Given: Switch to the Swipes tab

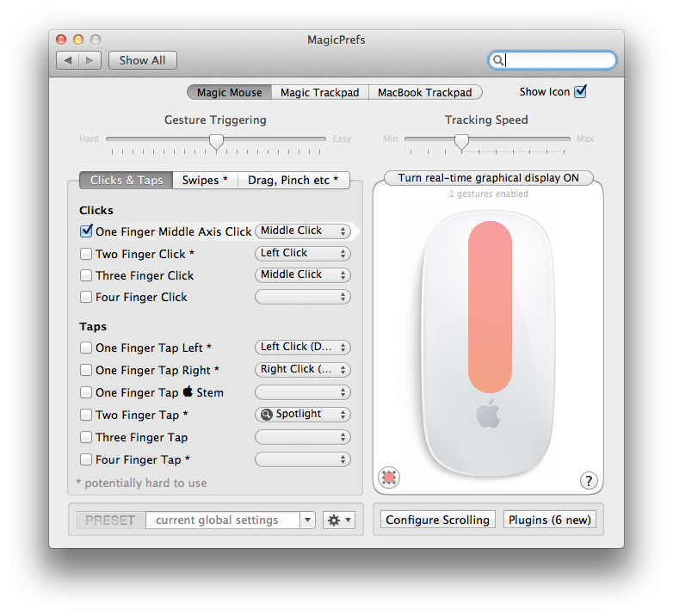Looking at the screenshot, I should (205, 180).
